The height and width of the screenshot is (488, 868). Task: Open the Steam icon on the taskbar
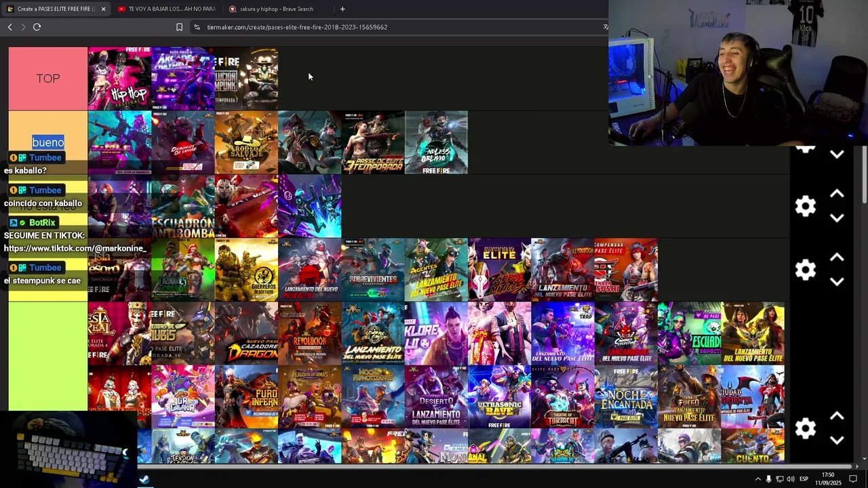(x=144, y=479)
